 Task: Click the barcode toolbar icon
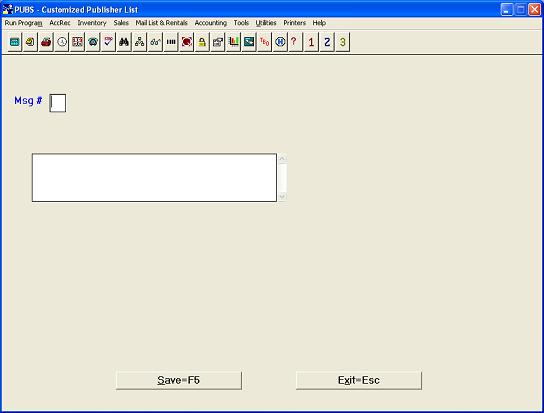pos(171,42)
